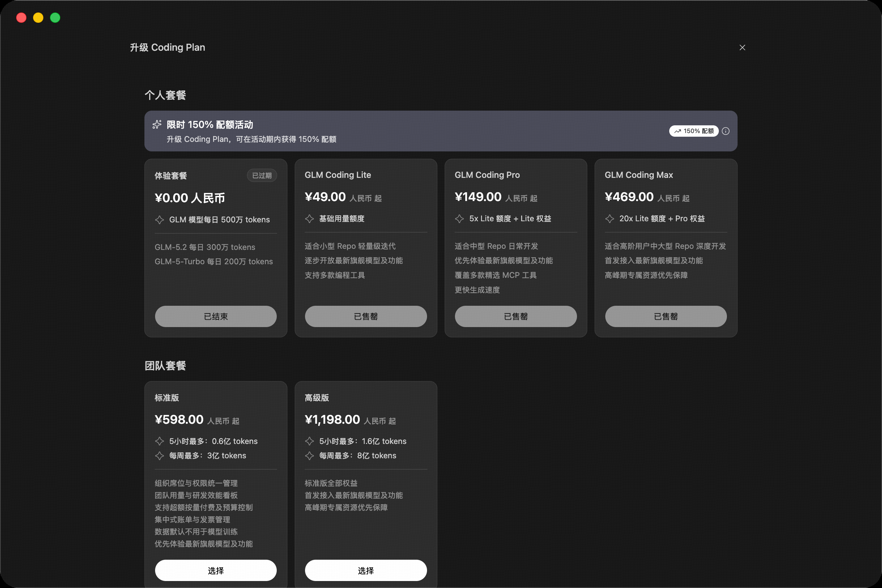Screen dimensions: 882x588
Task: Click the sparkle icon beside 限时 150% 配额活动
Action: tap(157, 125)
